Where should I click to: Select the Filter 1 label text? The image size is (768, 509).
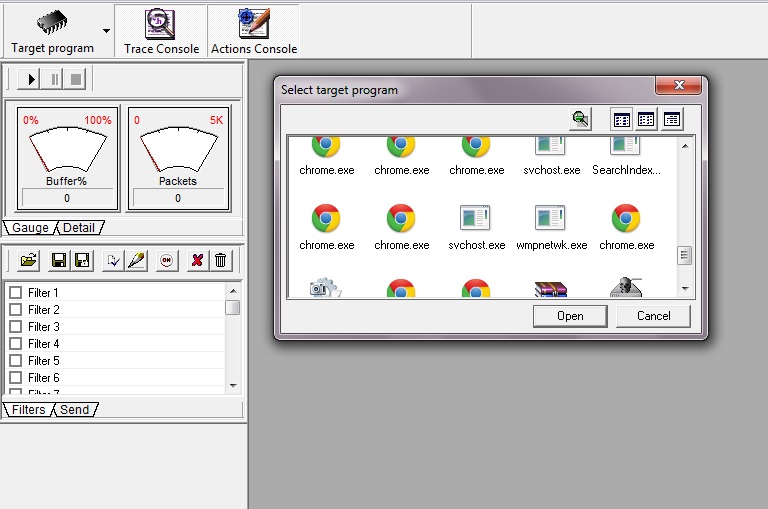[x=43, y=293]
